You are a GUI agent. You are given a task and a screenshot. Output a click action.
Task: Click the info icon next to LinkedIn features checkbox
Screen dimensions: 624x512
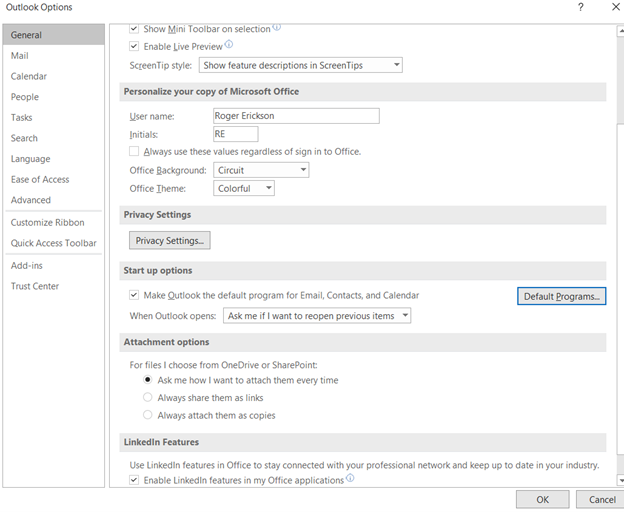point(351,480)
